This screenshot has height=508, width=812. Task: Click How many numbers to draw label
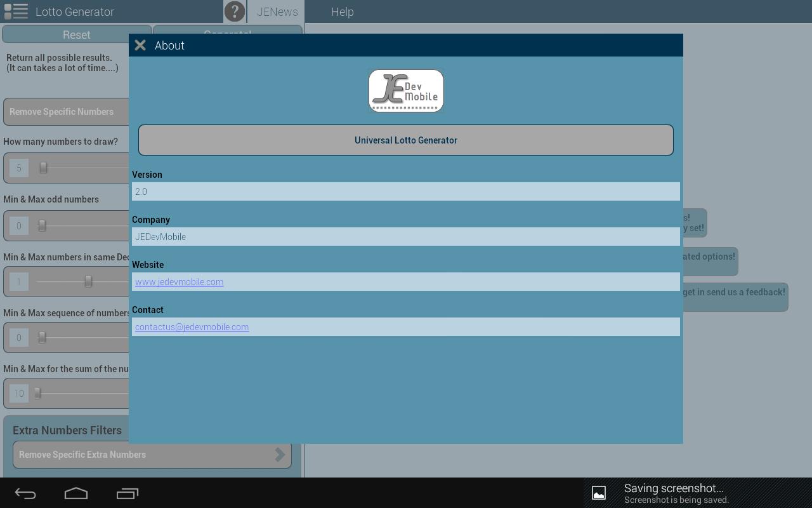(61, 142)
